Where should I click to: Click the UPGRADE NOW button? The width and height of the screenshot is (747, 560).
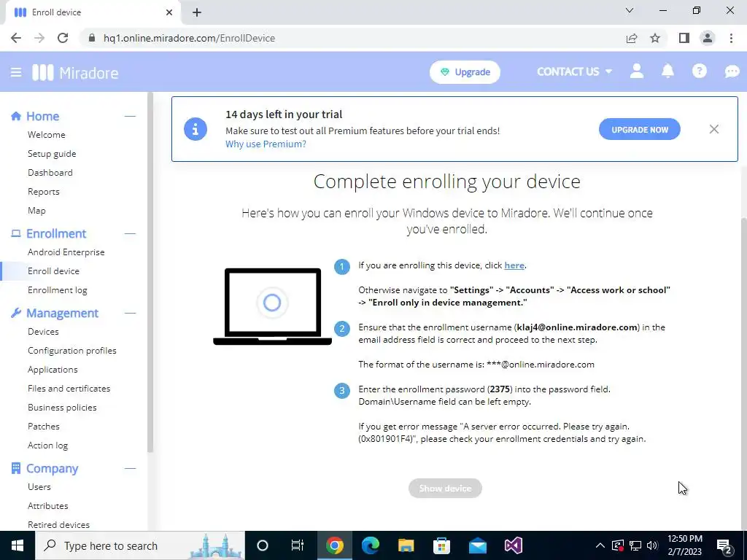click(x=639, y=129)
